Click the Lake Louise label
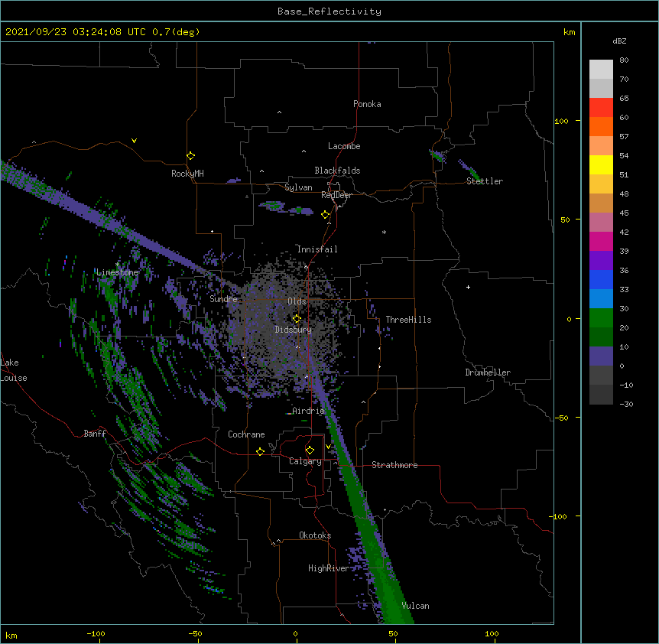Screen dimensions: 659x644 pyautogui.click(x=14, y=370)
